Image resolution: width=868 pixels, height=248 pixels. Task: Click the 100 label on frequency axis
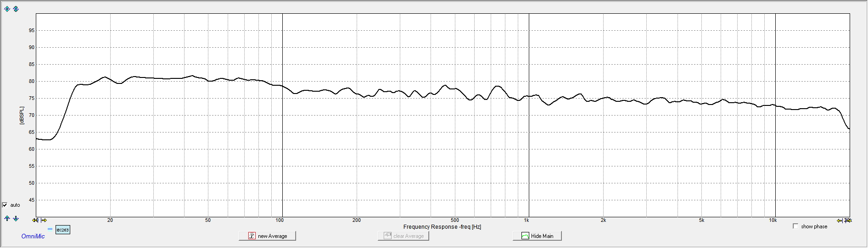pos(280,220)
